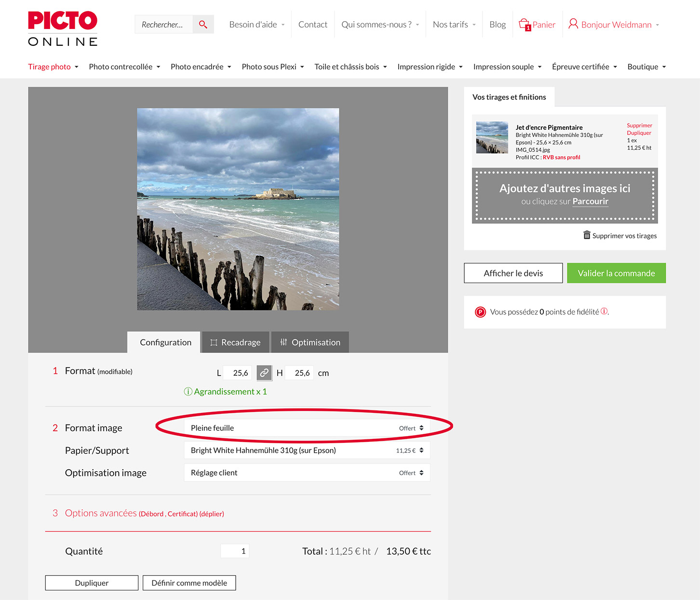Open the Papier/Support dropdown
The width and height of the screenshot is (700, 600).
click(307, 450)
